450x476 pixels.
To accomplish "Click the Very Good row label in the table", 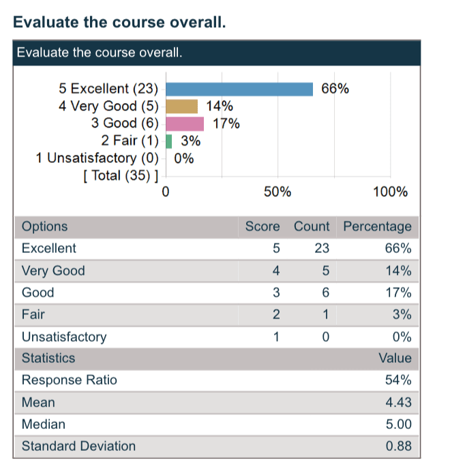I will [x=53, y=271].
